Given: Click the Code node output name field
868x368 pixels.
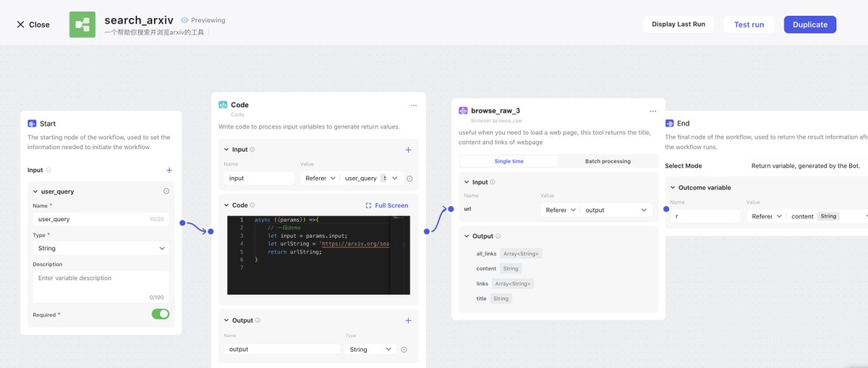Looking at the screenshot, I should [x=282, y=349].
